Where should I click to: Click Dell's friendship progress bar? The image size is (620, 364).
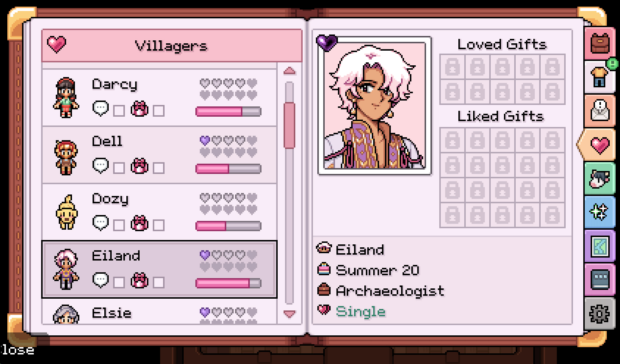[x=228, y=169]
